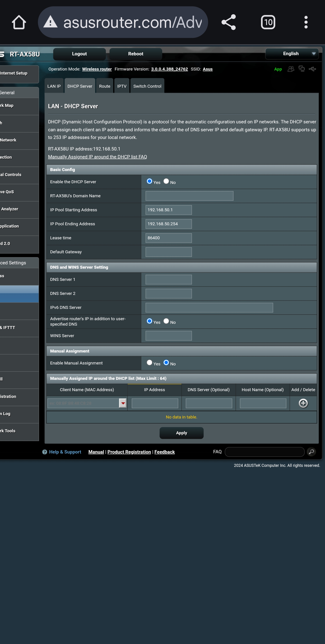
Task: Click the Apply button
Action: tap(181, 433)
